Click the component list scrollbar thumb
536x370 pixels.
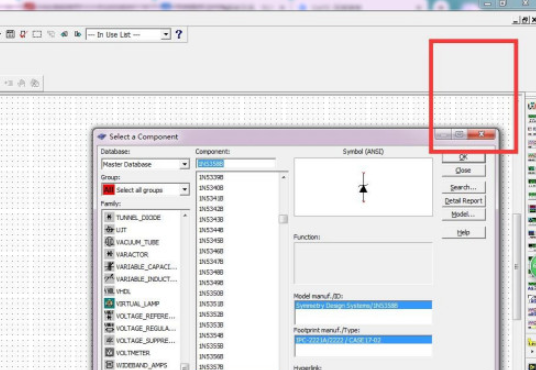coord(283,219)
